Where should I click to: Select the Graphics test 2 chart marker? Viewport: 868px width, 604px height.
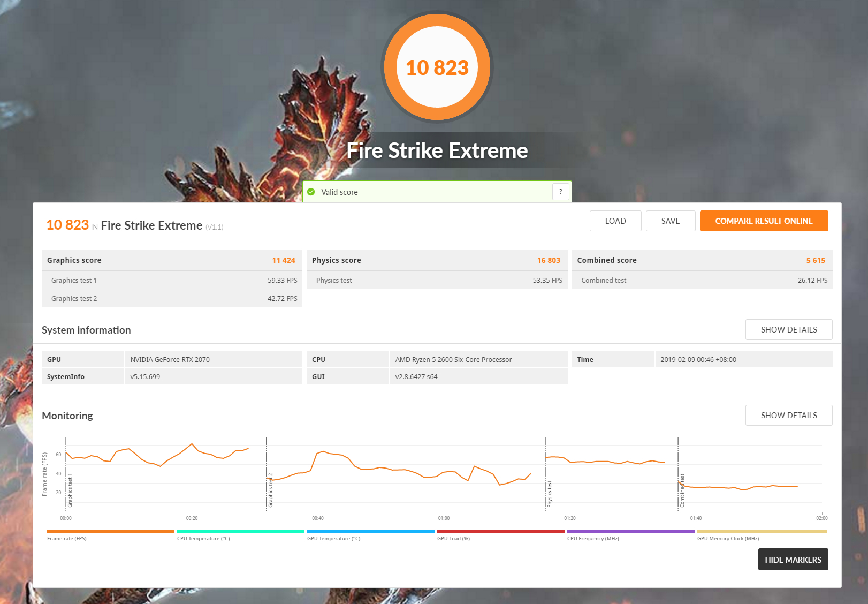[271, 491]
